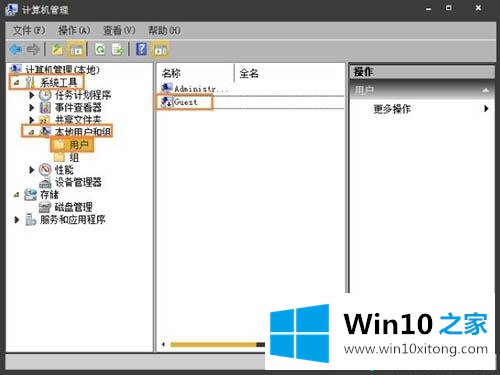The height and width of the screenshot is (375, 500).
Task: Click the 设备管理器 icon
Action: pos(45,182)
